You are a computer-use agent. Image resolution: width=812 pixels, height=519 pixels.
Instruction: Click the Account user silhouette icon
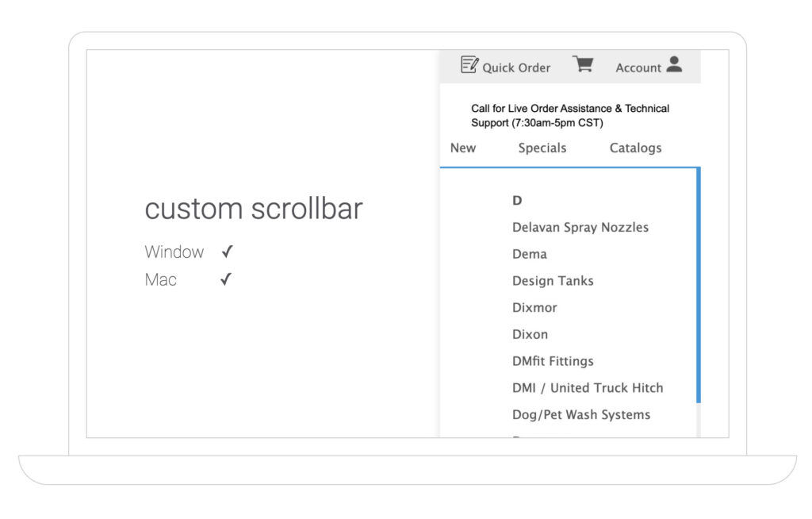point(674,65)
